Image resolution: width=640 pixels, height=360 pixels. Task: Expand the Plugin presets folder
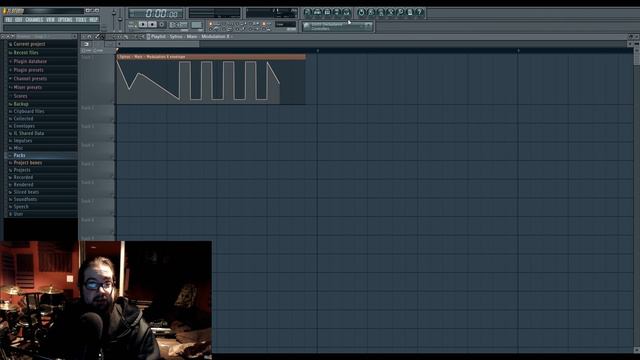[41, 70]
